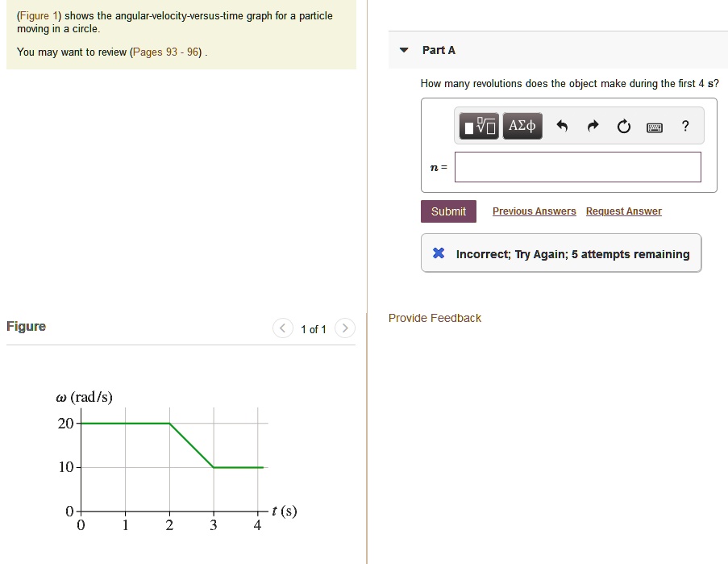Click the Figure heading label
The width and height of the screenshot is (728, 564).
[x=26, y=327]
